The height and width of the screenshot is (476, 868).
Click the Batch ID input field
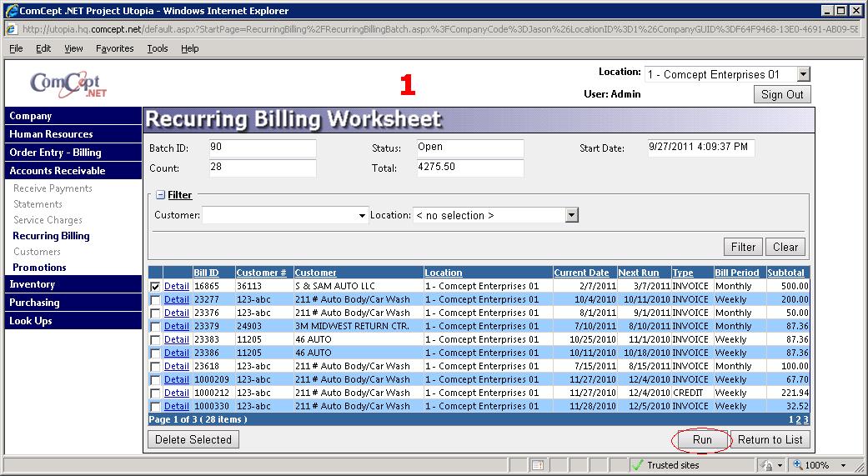[263, 148]
